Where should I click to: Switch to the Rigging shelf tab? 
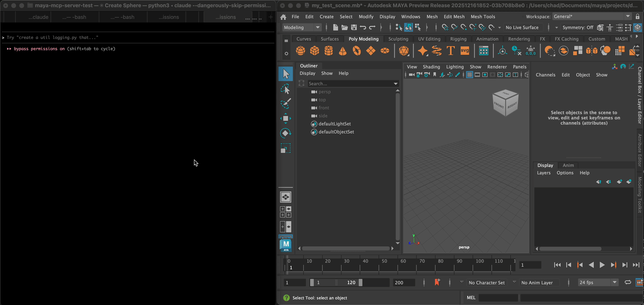[458, 39]
